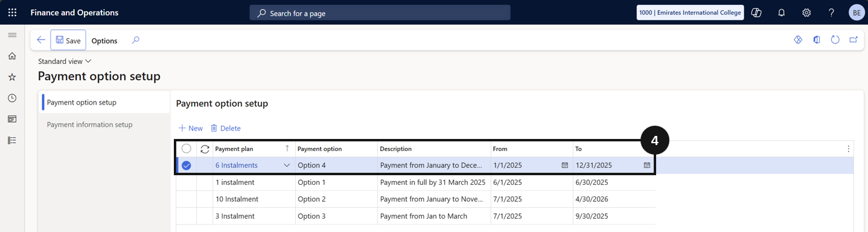This screenshot has width=868, height=232.
Task: Open notifications bell
Action: (x=782, y=13)
